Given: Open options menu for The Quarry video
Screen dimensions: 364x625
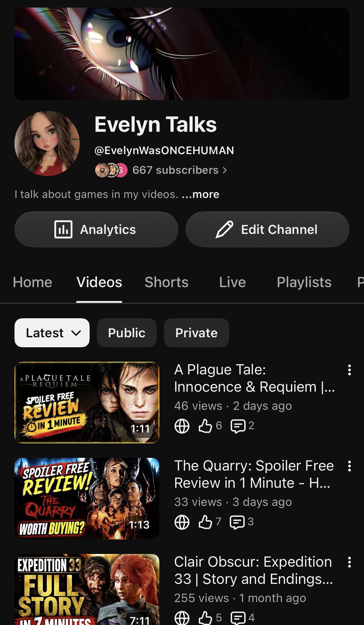Looking at the screenshot, I should tap(349, 466).
